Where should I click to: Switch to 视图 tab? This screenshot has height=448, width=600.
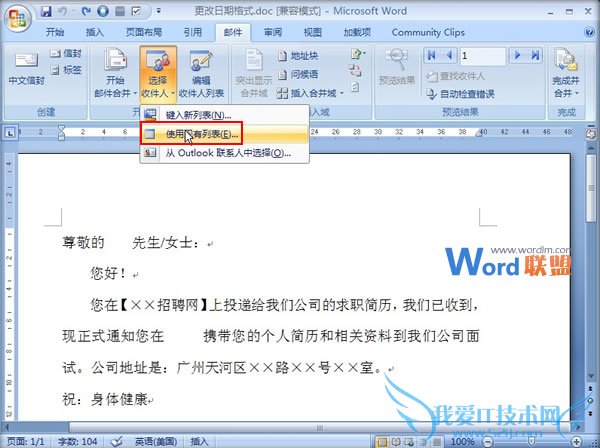point(313,32)
